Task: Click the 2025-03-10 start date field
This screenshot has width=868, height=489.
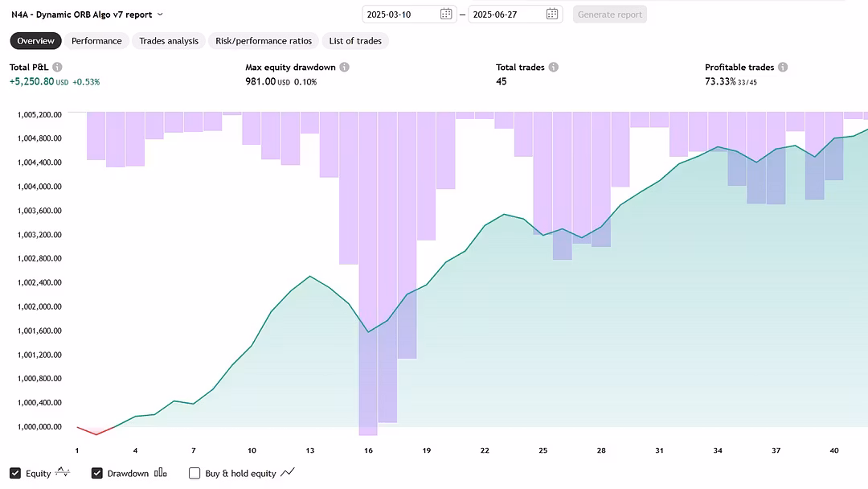Action: [409, 14]
